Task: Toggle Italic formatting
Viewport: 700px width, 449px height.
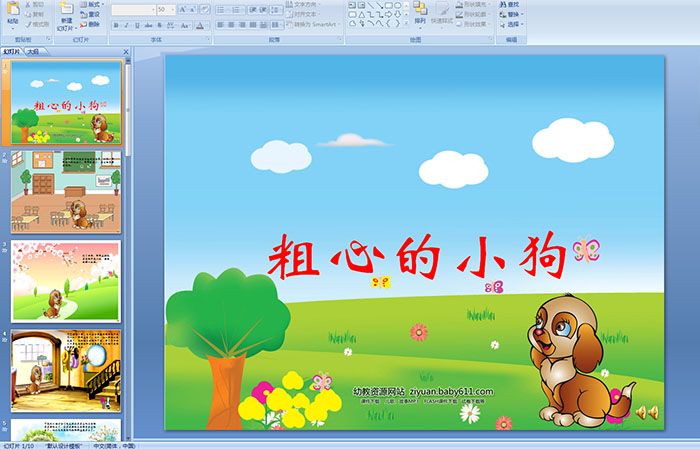Action: [126, 25]
